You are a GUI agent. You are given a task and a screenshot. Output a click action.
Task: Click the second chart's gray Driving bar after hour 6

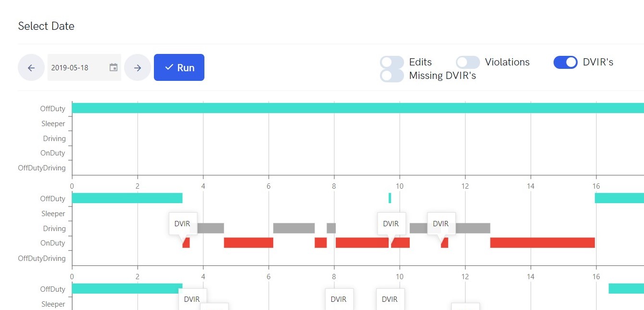tap(294, 228)
